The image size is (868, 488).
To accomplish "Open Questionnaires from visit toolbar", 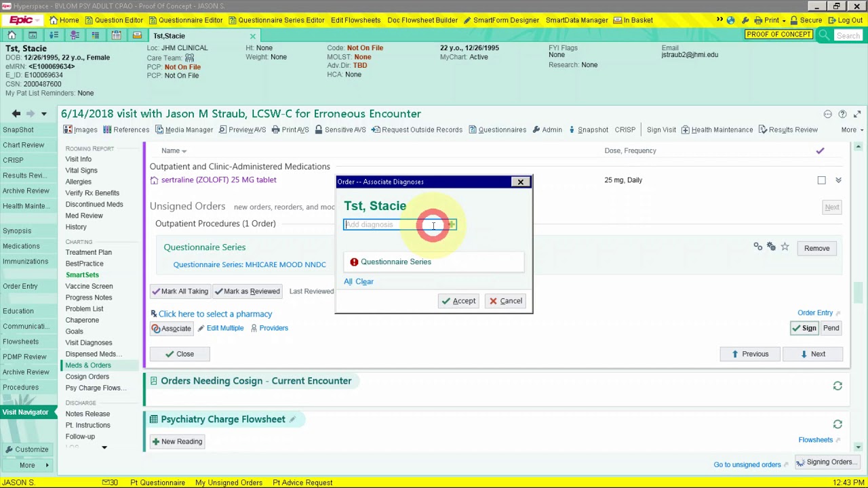I will 496,129.
